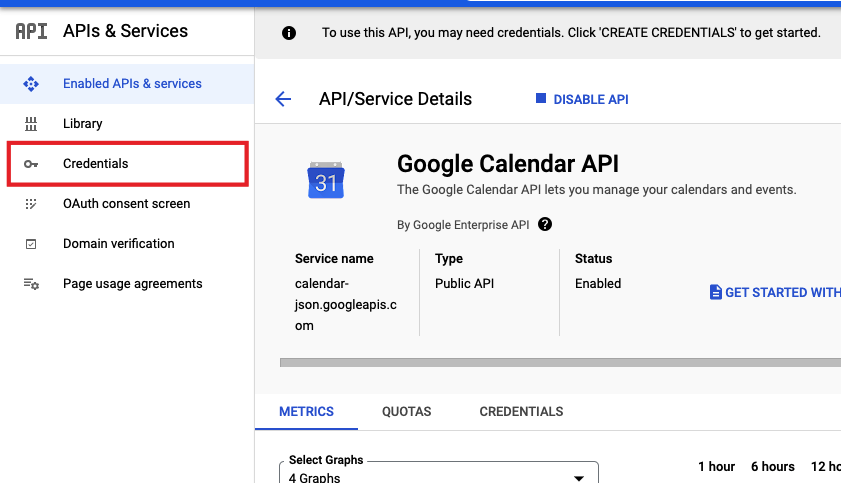Switch to the QUOTAS tab
Screen dimensions: 841x483
coord(407,412)
